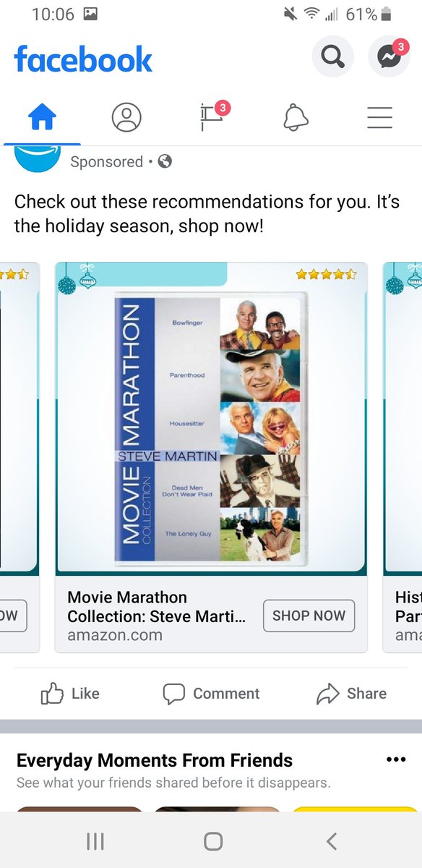The height and width of the screenshot is (868, 422).
Task: Open Messenger chats icon
Action: (389, 56)
